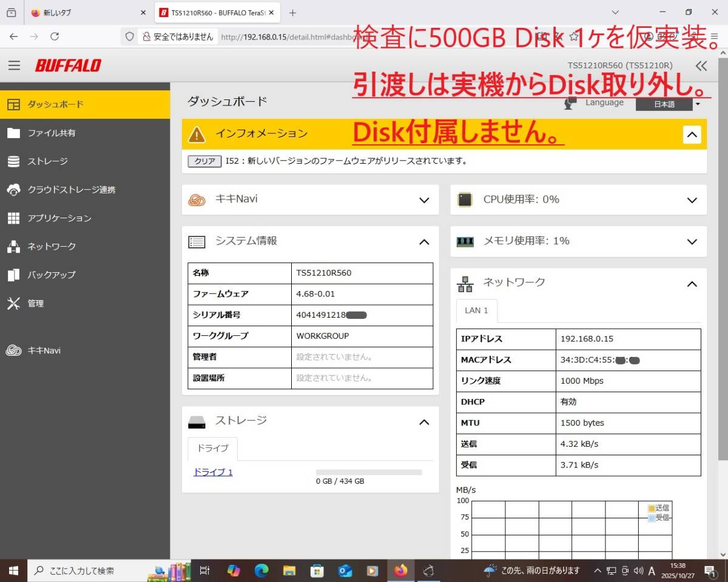Viewport: 728px width, 582px height.
Task: Select the LAN 1 tab
Action: point(476,310)
